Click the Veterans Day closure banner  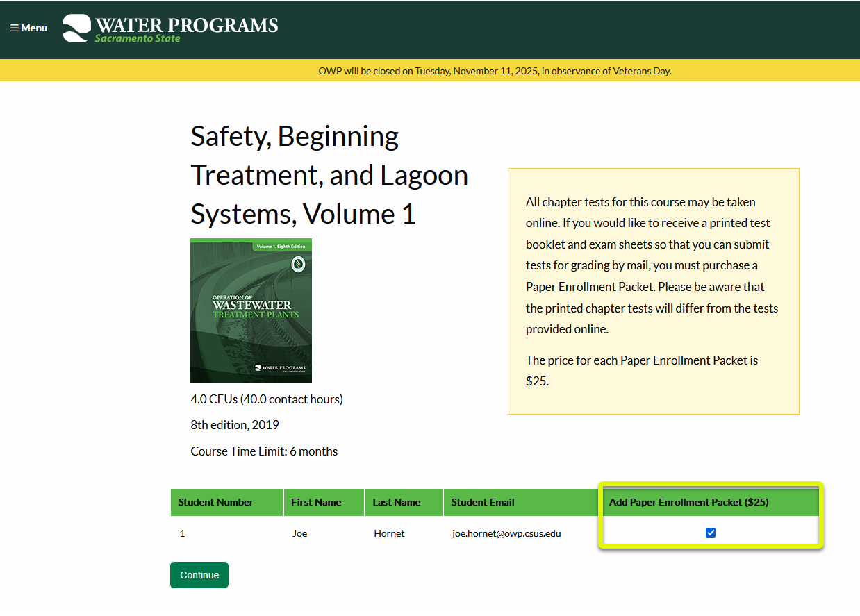(x=495, y=71)
